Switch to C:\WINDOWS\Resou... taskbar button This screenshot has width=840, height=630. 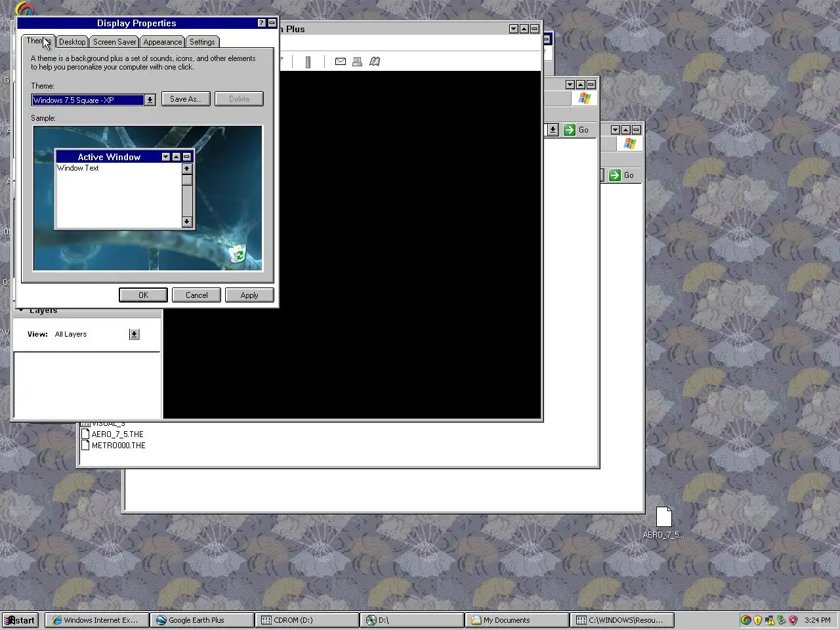point(622,620)
